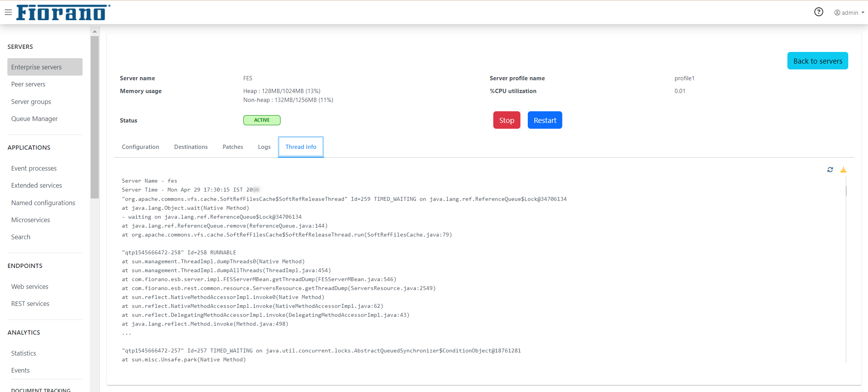Click the APPLICATIONS section heading
The image size is (868, 392).
click(29, 148)
